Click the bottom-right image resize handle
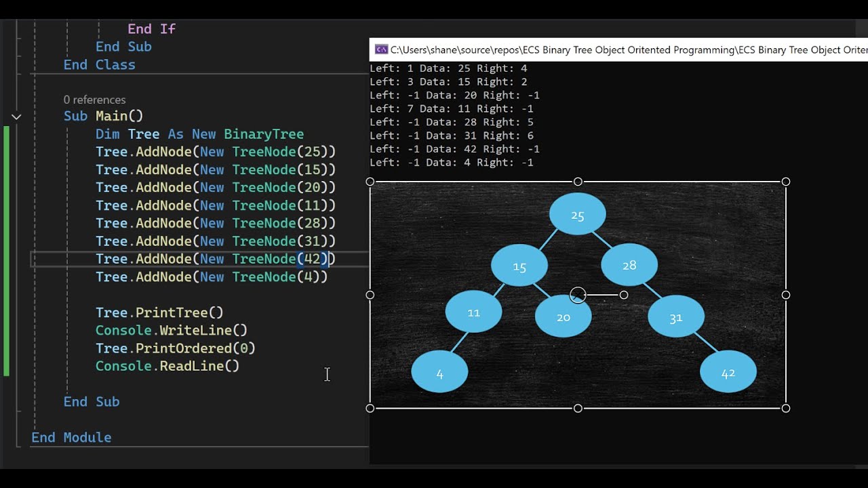The width and height of the screenshot is (868, 488). [x=786, y=408]
